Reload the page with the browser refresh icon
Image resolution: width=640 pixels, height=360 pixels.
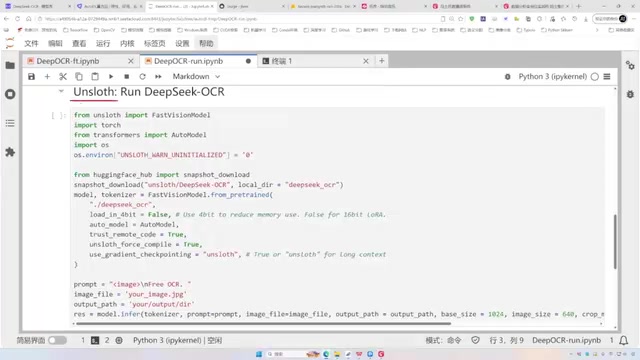coord(18,19)
